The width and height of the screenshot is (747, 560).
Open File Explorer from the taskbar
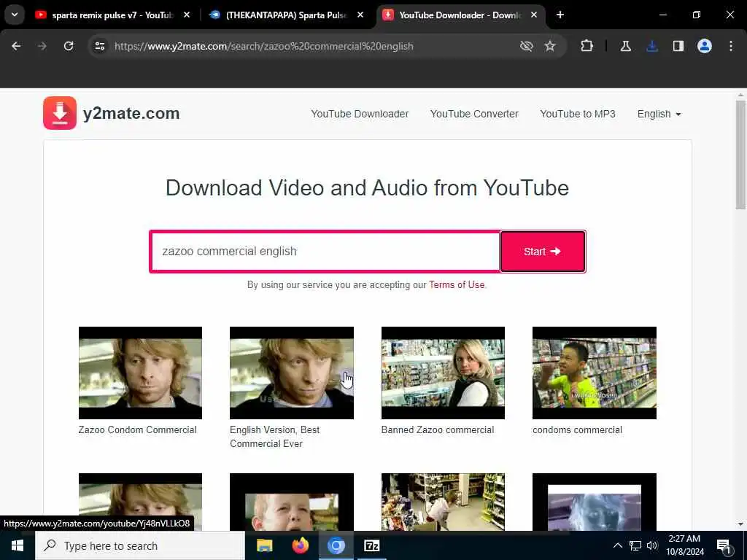[264, 545]
